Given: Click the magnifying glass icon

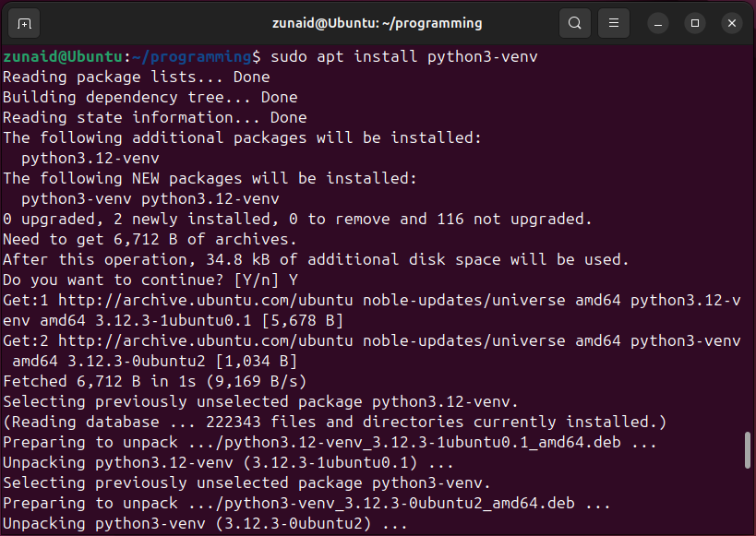Looking at the screenshot, I should [574, 23].
